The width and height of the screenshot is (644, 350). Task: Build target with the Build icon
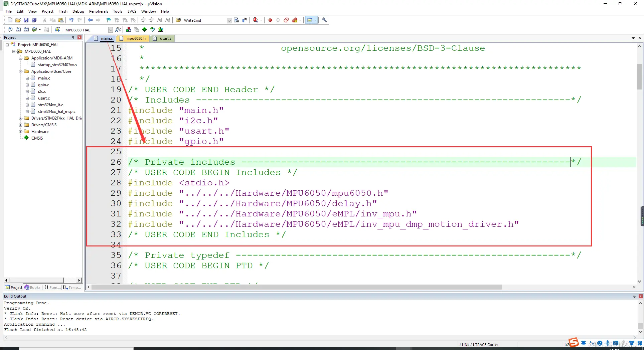18,29
